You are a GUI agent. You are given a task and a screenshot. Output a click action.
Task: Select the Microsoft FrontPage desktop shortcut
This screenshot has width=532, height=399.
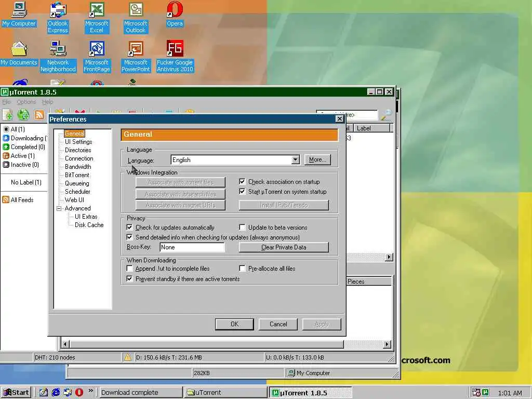click(97, 57)
